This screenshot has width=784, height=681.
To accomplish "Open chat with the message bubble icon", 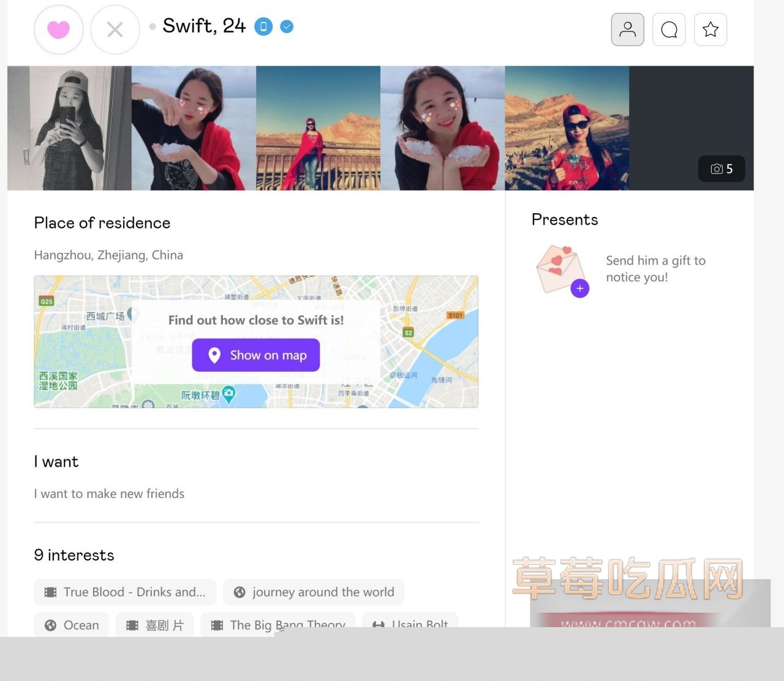I will [x=669, y=29].
